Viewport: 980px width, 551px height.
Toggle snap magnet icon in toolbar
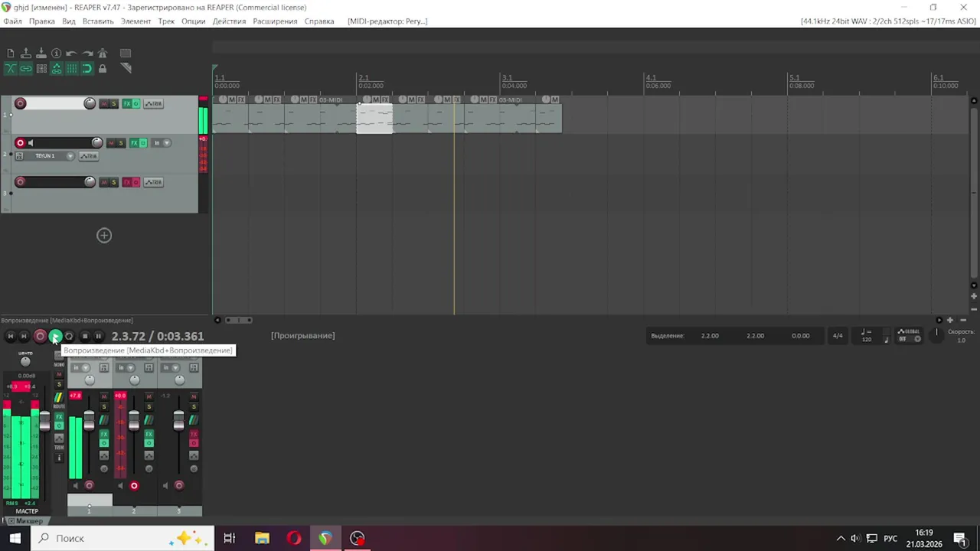click(x=87, y=68)
